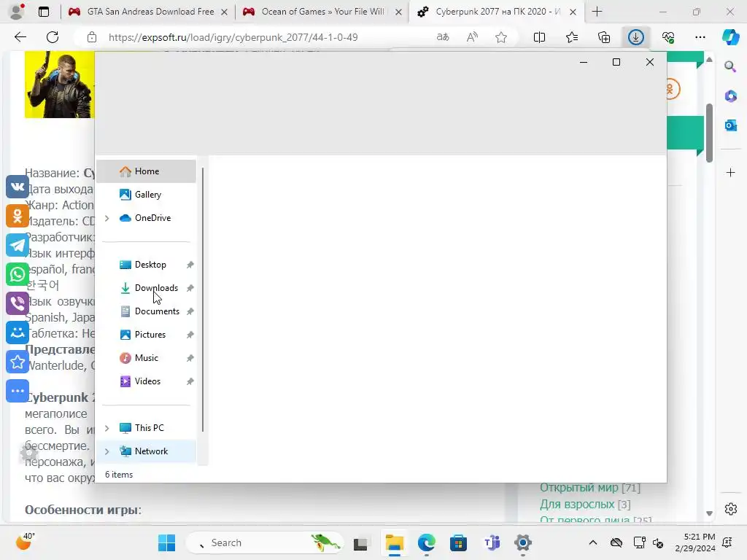Open Microsoft Teams from taskbar
Image resolution: width=747 pixels, height=560 pixels.
(491, 542)
